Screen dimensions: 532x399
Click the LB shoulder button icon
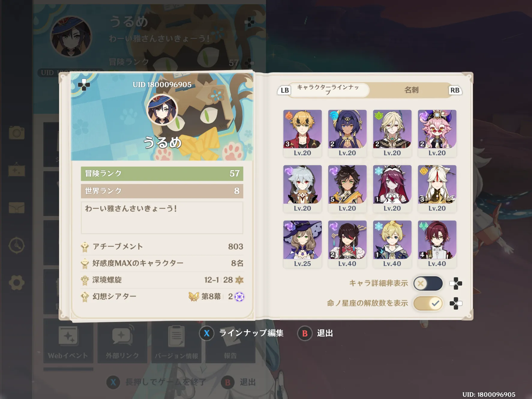click(284, 90)
